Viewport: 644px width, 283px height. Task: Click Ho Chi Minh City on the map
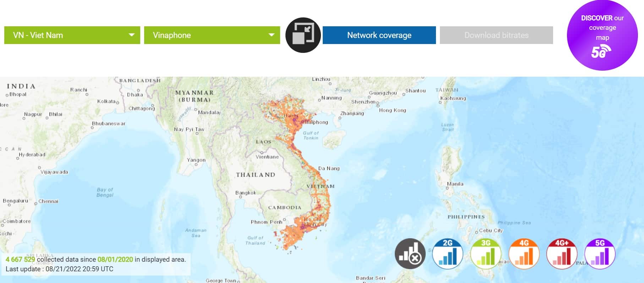pos(314,222)
